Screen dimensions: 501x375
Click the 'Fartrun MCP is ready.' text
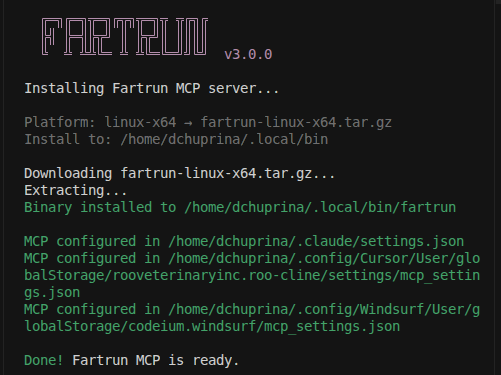[156, 360]
